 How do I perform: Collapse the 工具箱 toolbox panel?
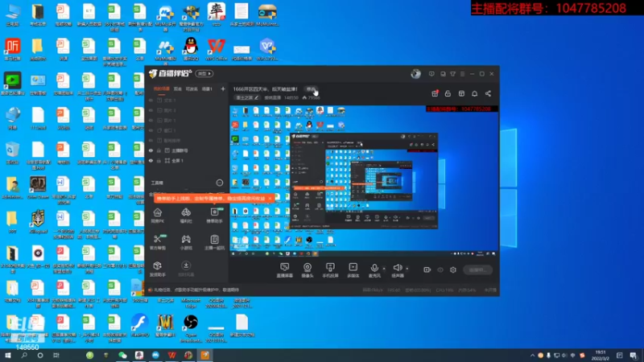tap(220, 183)
